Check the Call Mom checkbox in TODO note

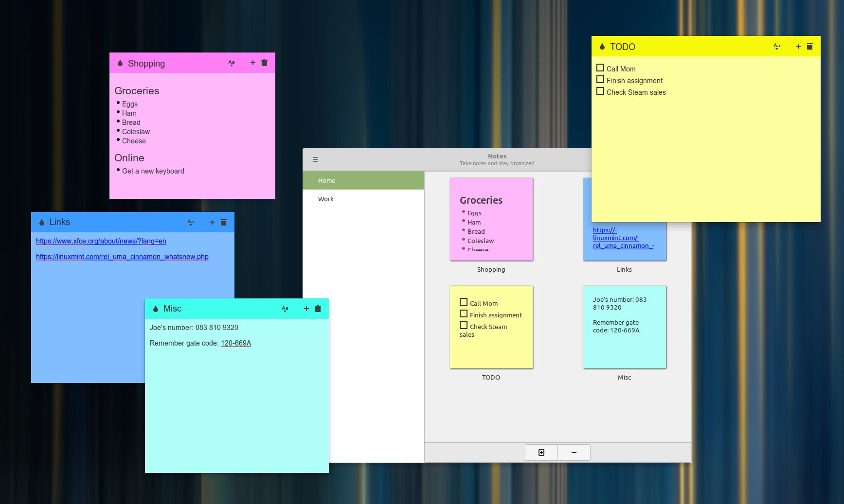point(600,68)
